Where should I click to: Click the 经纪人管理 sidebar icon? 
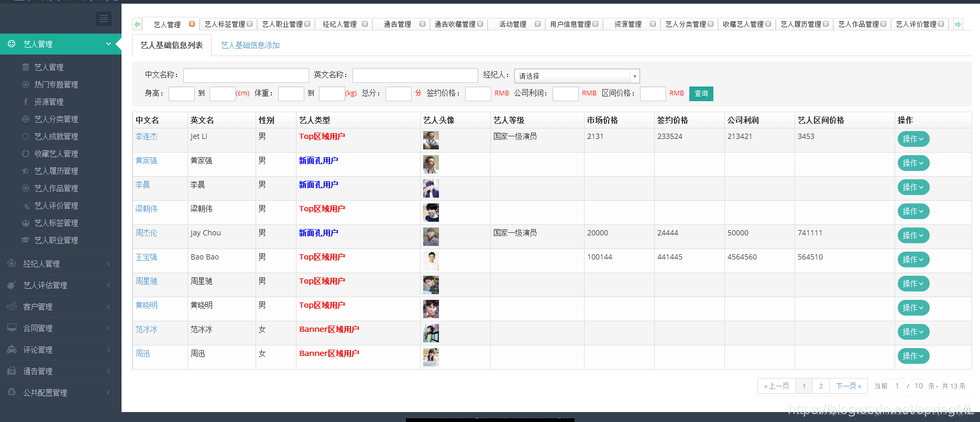tap(12, 264)
